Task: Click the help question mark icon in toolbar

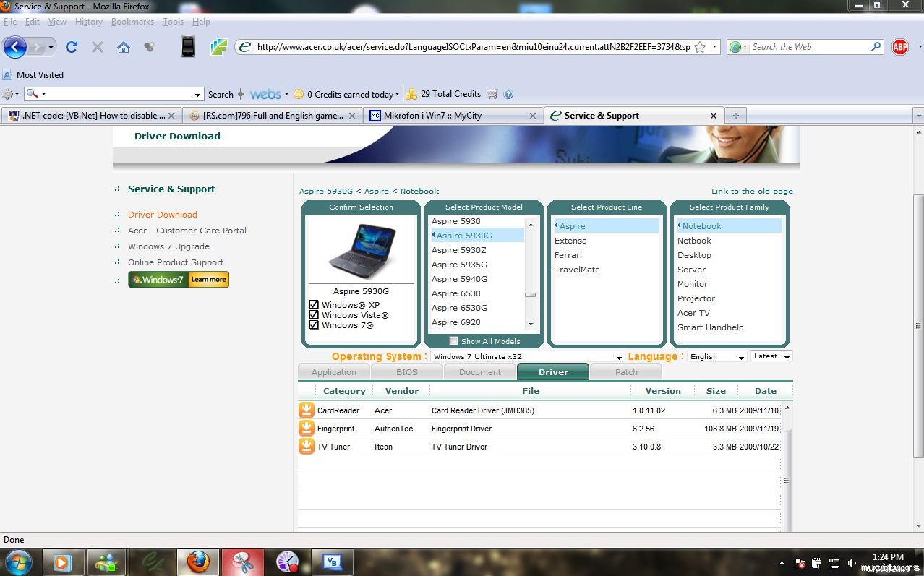Action: pos(508,94)
